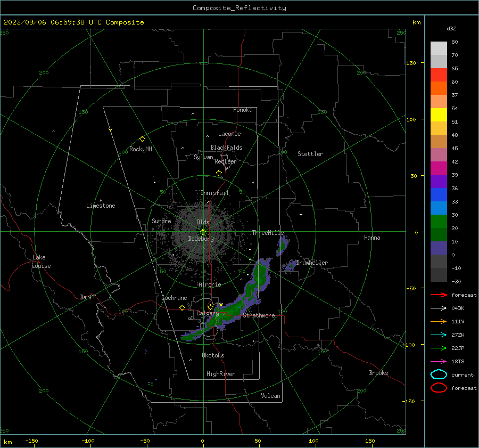Select the cyan 27ZW arrow legend icon
The width and height of the screenshot is (479, 448).
pyautogui.click(x=439, y=335)
